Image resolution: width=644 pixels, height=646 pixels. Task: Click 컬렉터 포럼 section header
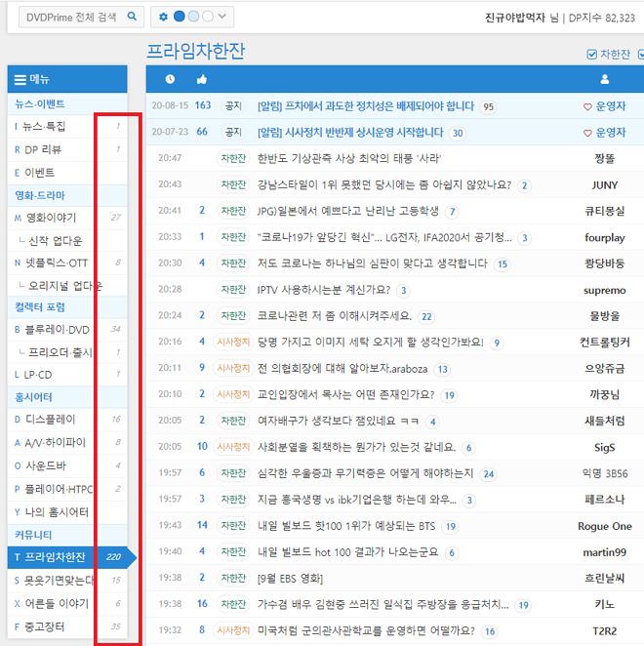click(40, 307)
